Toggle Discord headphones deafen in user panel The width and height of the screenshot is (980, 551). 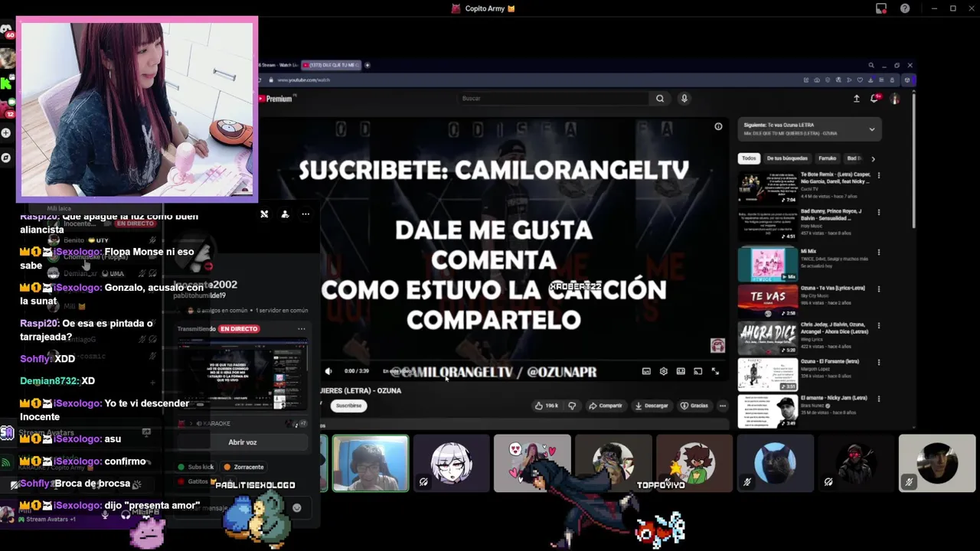point(126,515)
